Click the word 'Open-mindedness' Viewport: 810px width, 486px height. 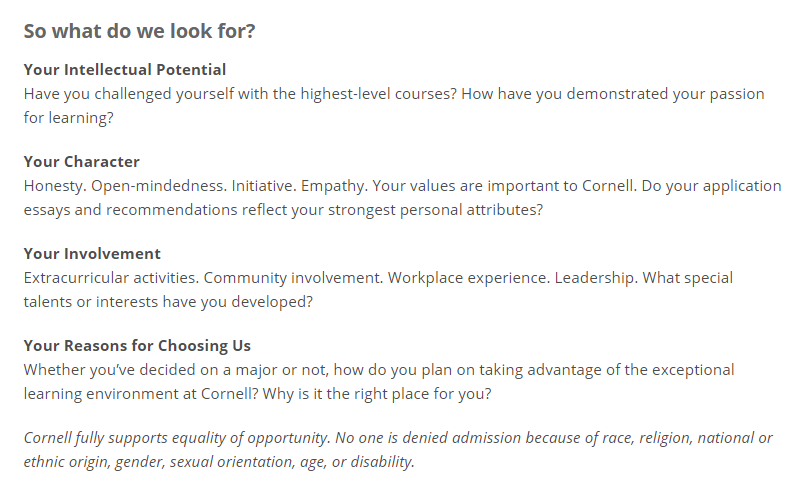pos(158,186)
